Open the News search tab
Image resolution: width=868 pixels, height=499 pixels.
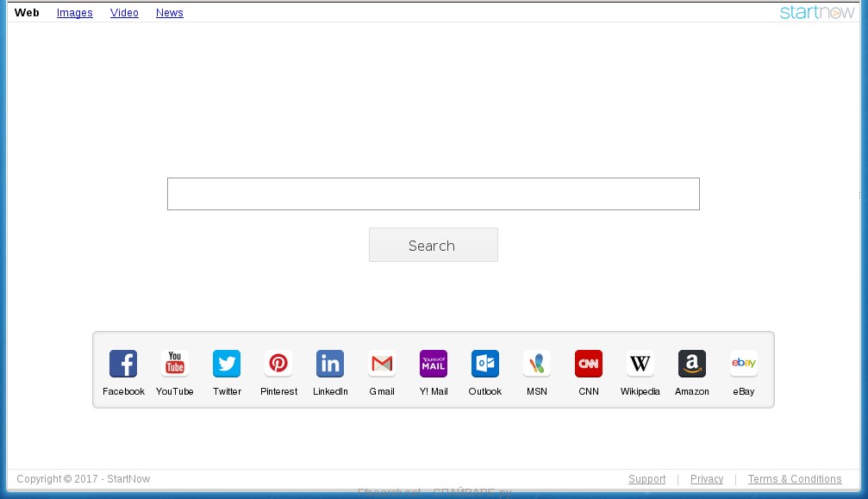[169, 12]
